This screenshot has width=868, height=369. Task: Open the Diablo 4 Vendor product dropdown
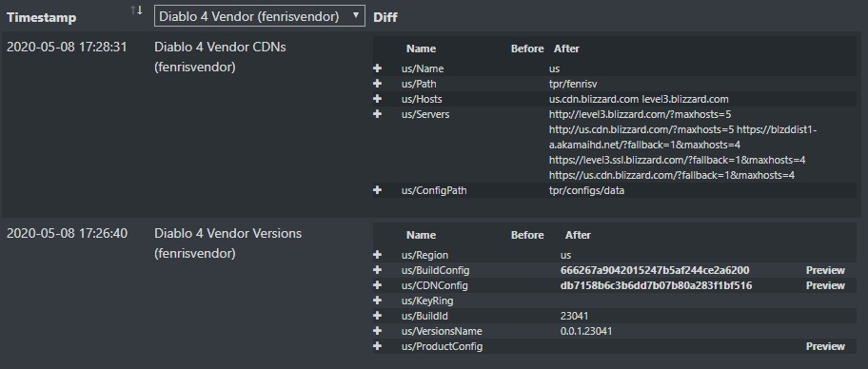coord(259,16)
